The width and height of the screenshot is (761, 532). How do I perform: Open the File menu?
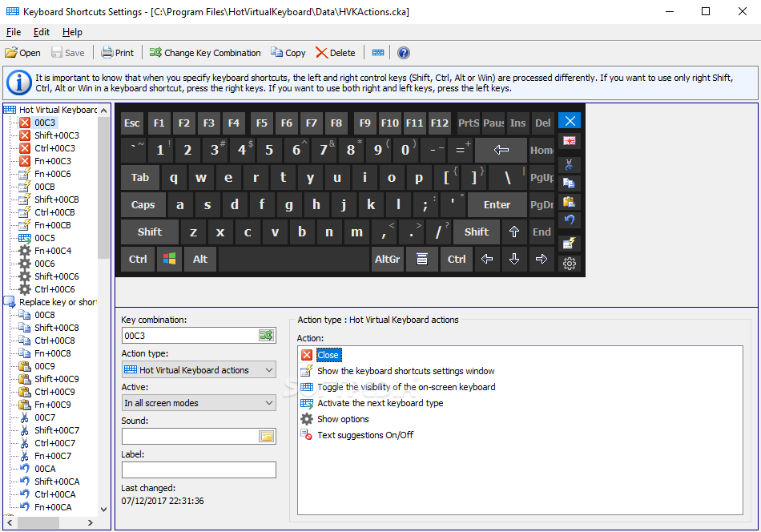pyautogui.click(x=14, y=32)
